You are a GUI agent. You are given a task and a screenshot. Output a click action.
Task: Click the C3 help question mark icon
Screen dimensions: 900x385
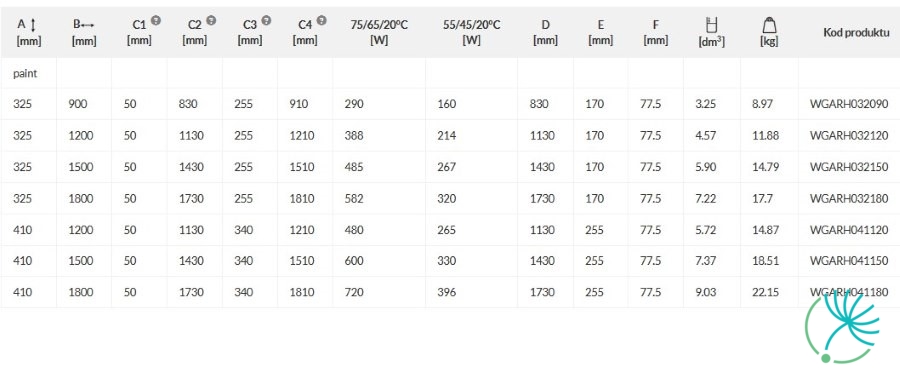(266, 21)
